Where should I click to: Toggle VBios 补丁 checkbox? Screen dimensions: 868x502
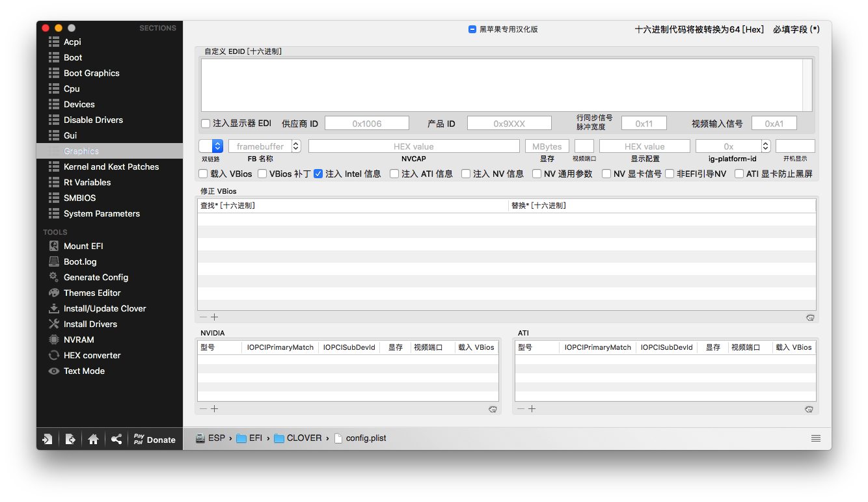coord(262,174)
